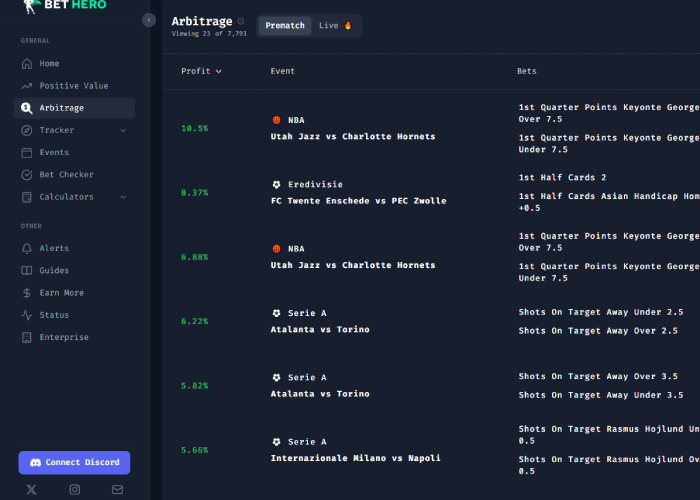The height and width of the screenshot is (500, 700).
Task: Click the Guides book icon
Action: (27, 271)
